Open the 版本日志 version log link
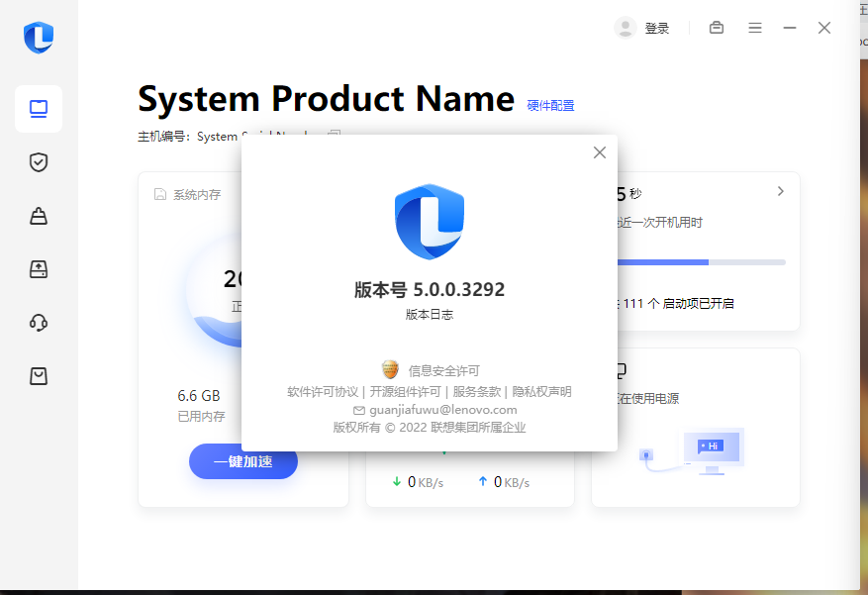The image size is (868, 595). (430, 315)
